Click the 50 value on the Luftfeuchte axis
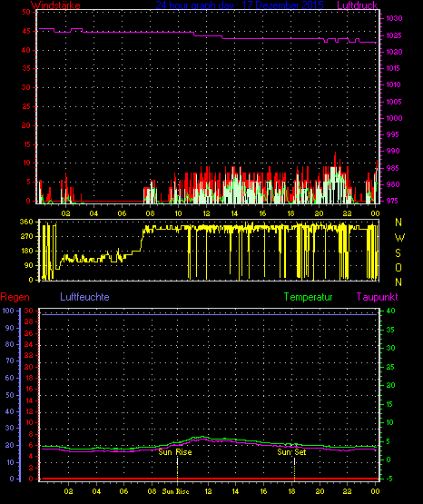The image size is (423, 504). [x=10, y=395]
